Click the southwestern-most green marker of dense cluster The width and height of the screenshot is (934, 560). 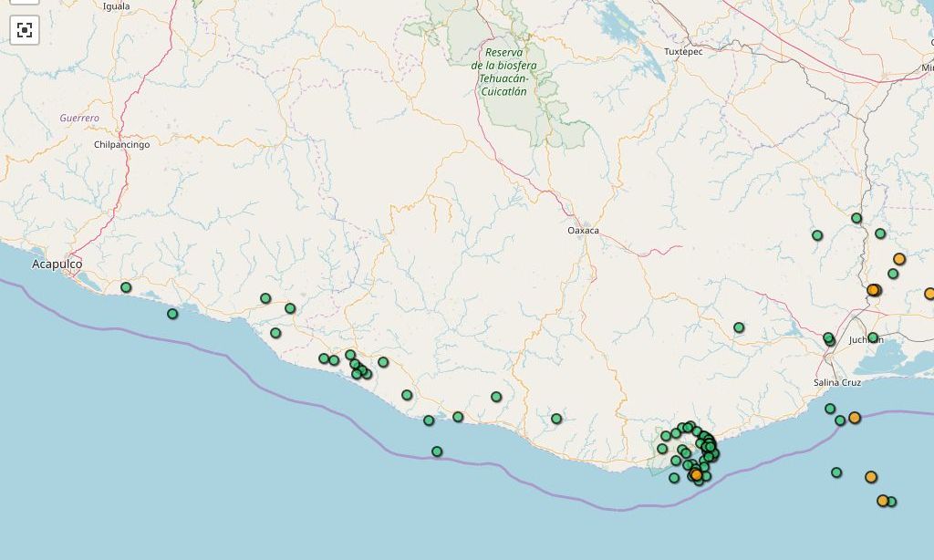tap(674, 478)
